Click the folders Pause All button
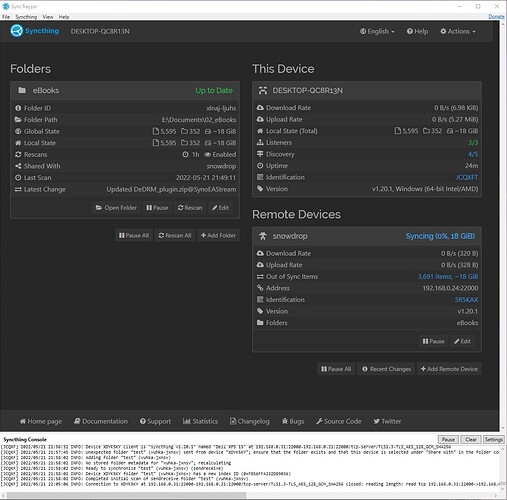This screenshot has width=507, height=500. tap(134, 235)
